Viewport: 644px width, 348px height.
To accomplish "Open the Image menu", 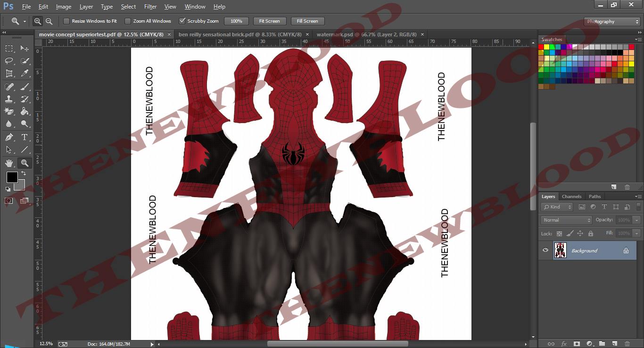I will [x=64, y=7].
